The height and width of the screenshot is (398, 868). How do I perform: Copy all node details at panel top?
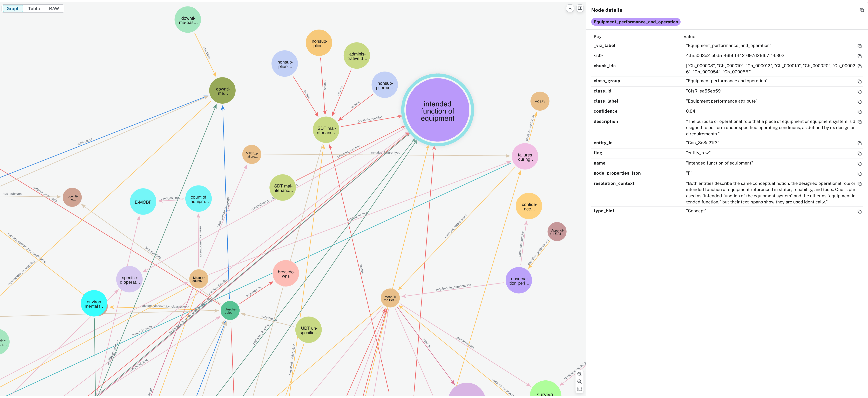click(x=862, y=10)
